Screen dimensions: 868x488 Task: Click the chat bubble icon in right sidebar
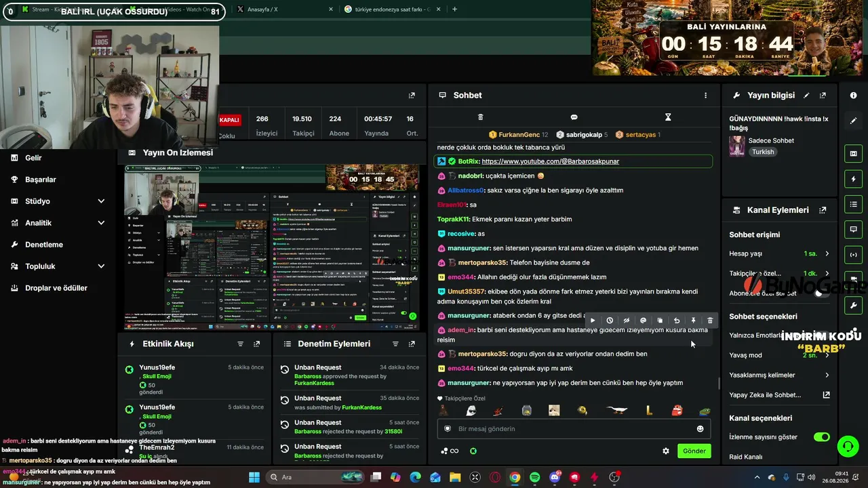pyautogui.click(x=853, y=230)
